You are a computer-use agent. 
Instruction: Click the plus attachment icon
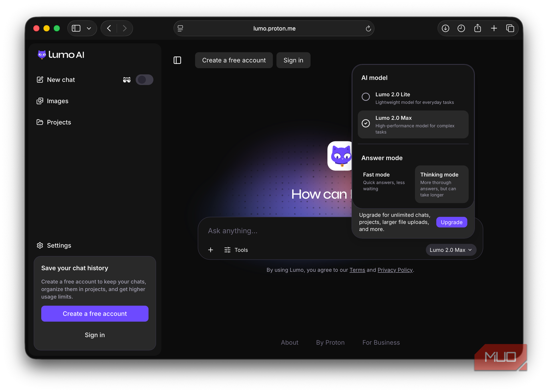(211, 250)
